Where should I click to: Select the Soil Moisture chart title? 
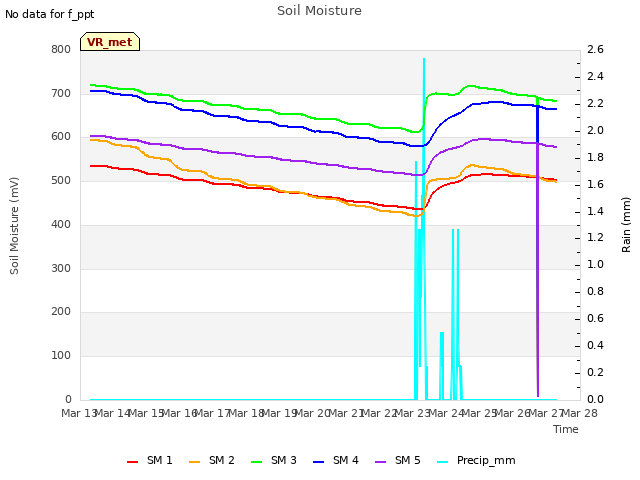[319, 11]
